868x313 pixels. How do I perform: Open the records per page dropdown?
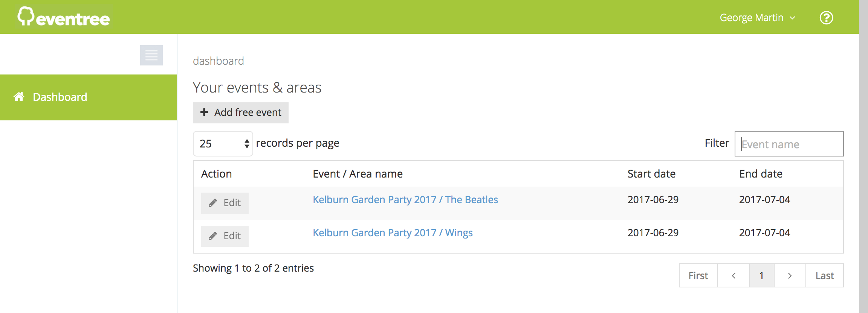(x=223, y=143)
